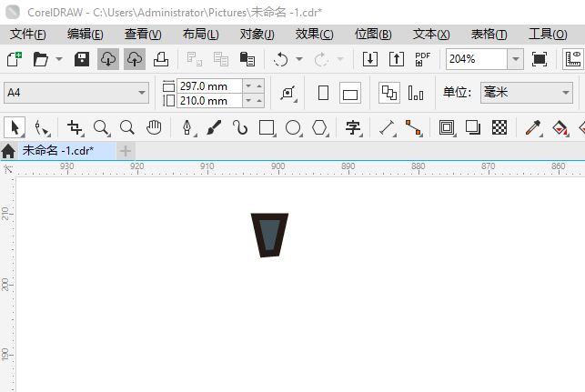Select the Transparency checkerboard tool
Screen dimensions: 585x392
tap(499, 127)
